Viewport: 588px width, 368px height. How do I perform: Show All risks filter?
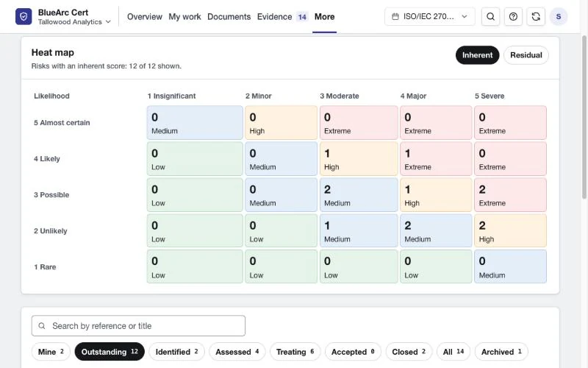tap(453, 352)
